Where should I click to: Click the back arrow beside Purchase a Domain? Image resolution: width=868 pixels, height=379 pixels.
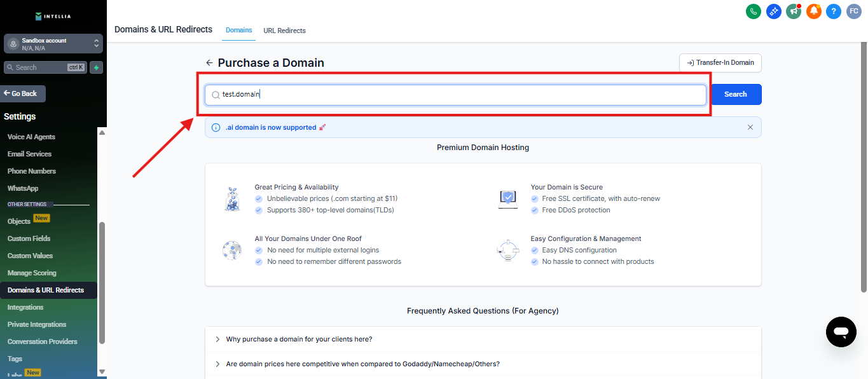click(209, 63)
